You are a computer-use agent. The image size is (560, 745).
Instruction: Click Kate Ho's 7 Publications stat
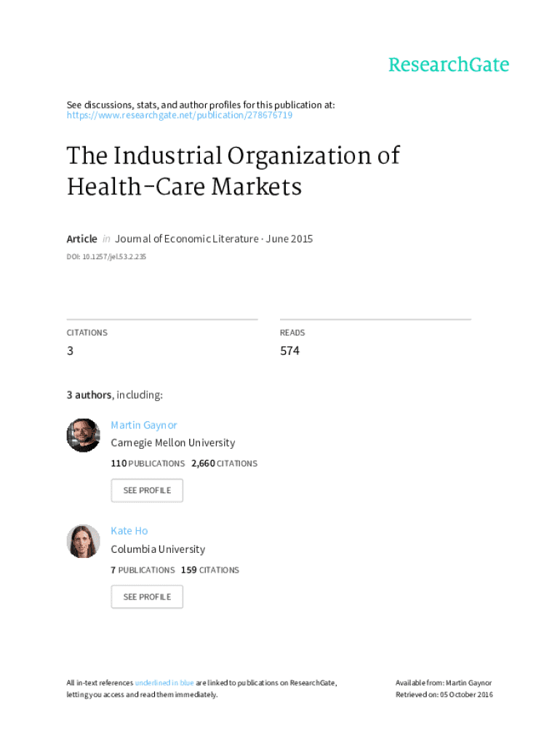click(143, 570)
